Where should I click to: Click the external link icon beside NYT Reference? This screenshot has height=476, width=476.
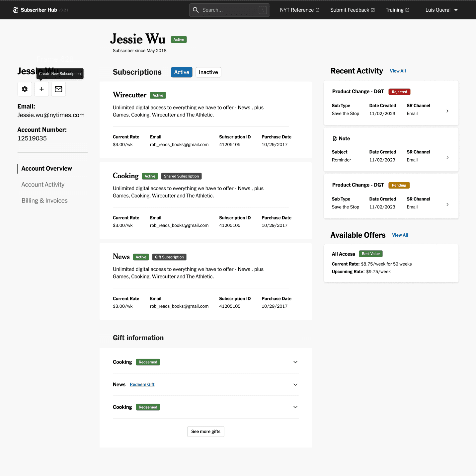pos(317,10)
